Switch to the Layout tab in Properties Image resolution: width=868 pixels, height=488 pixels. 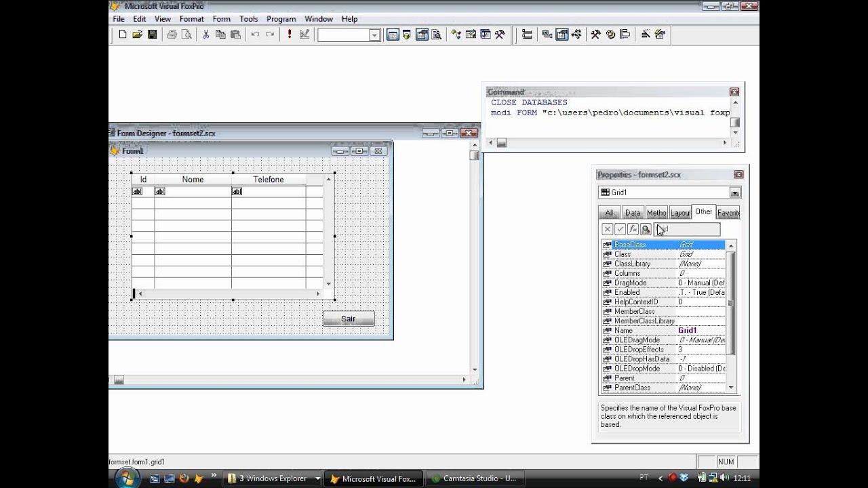tap(680, 213)
